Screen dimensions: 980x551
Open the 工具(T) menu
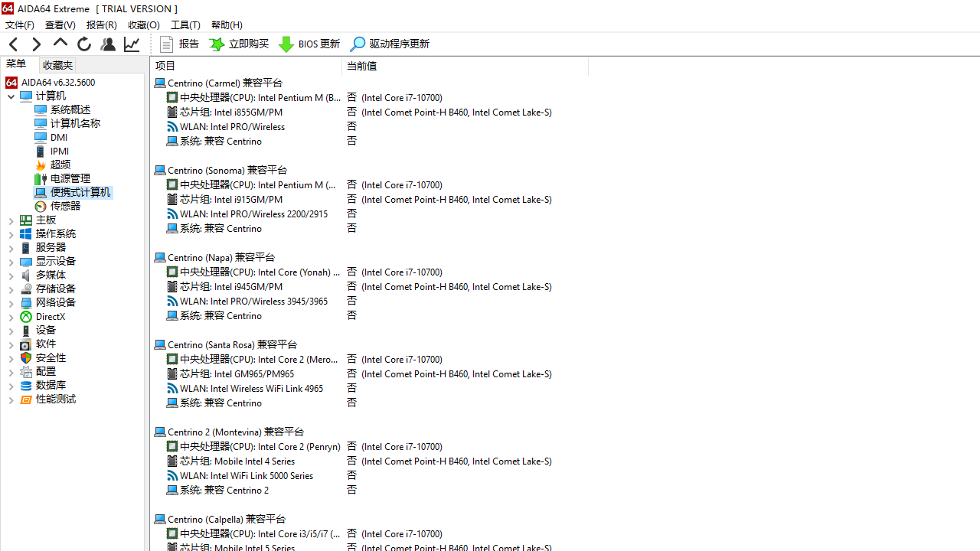185,25
